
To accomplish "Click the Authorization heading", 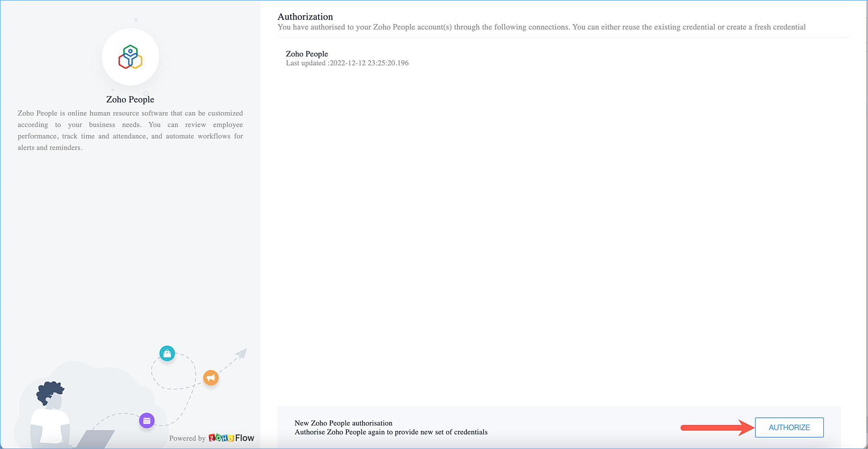I will pos(305,17).
